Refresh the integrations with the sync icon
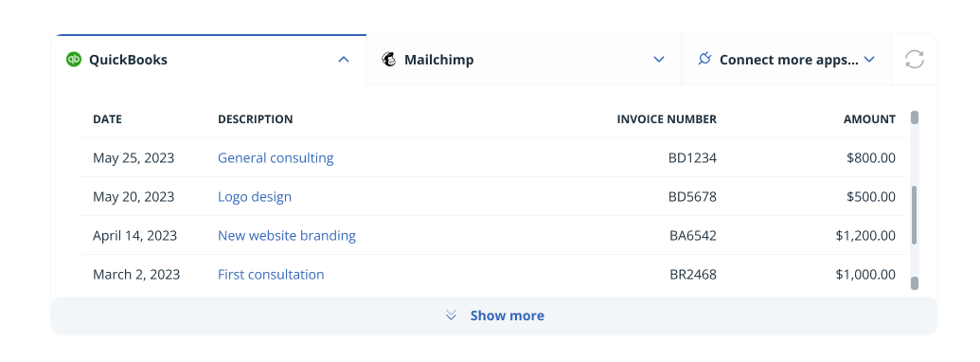 click(x=915, y=60)
